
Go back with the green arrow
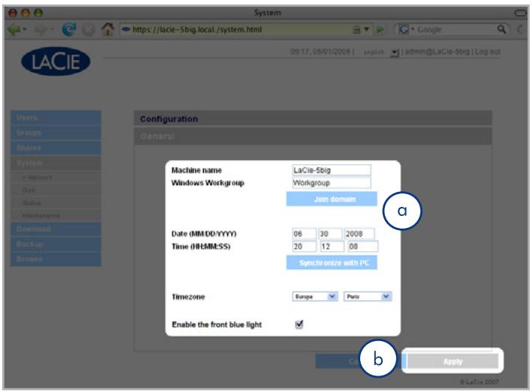pos(14,30)
